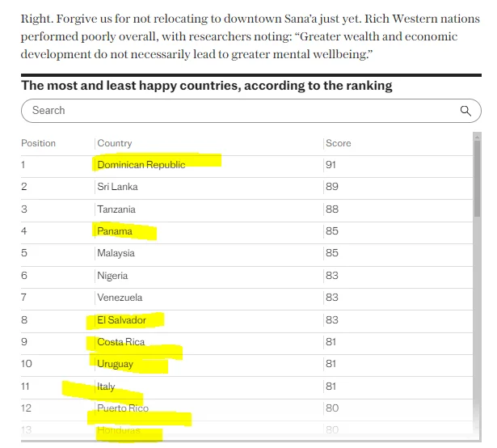Click the scrollbar up arrow

pyautogui.click(x=477, y=137)
